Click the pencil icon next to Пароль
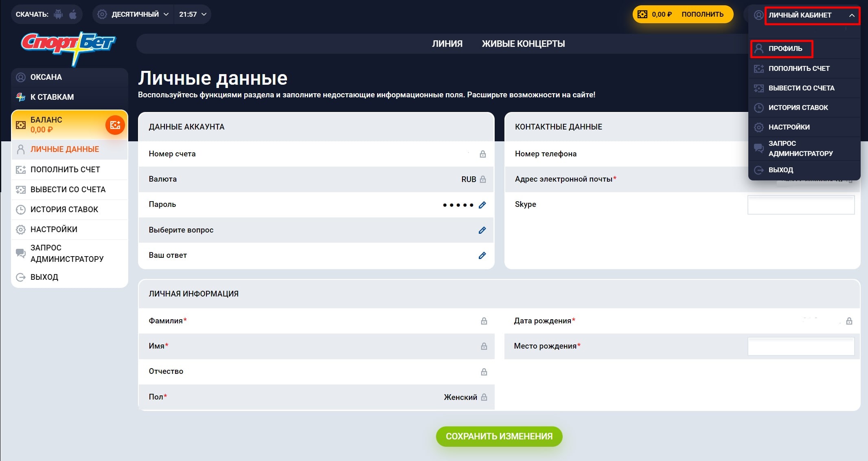Screen dimensions: 868x461 point(482,205)
